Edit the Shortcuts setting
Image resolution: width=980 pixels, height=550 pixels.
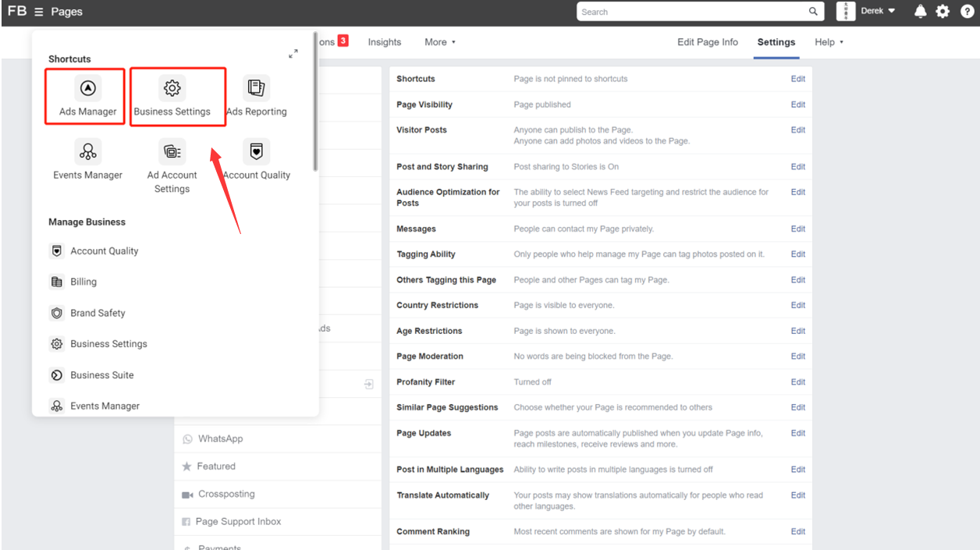[798, 79]
